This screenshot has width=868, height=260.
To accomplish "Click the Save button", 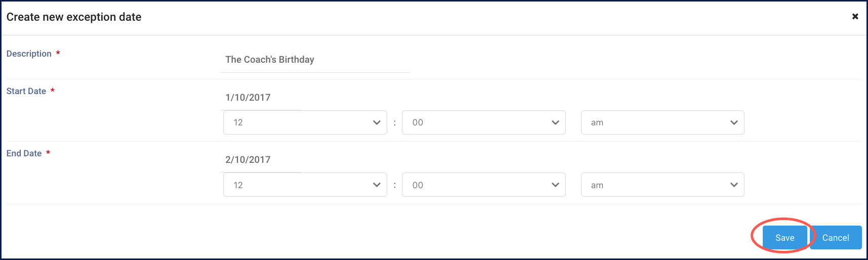I will coord(784,238).
